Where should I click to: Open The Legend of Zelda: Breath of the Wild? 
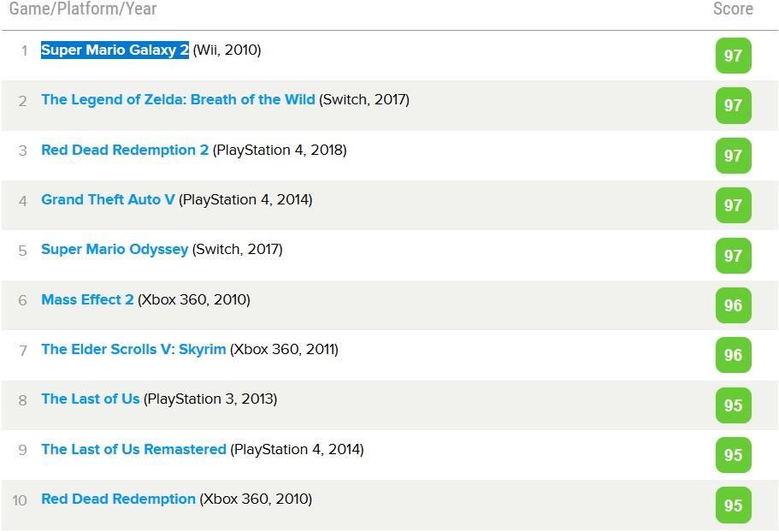(x=178, y=100)
